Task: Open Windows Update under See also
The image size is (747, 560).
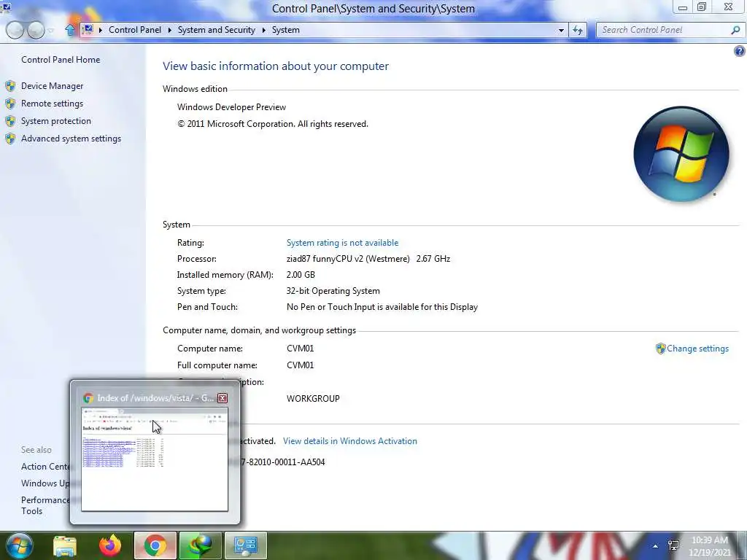Action: 46,483
